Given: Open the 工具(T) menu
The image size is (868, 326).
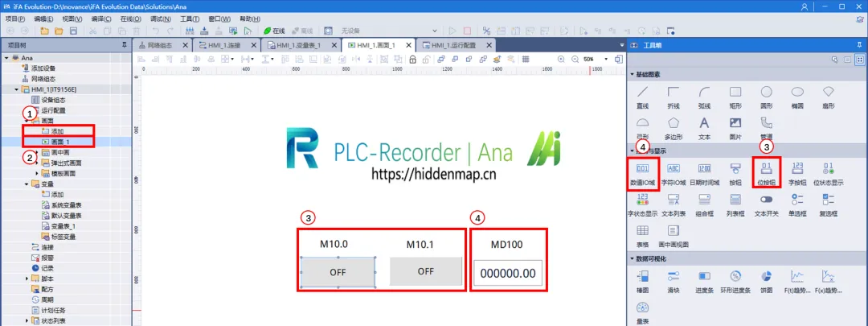Looking at the screenshot, I should [190, 19].
